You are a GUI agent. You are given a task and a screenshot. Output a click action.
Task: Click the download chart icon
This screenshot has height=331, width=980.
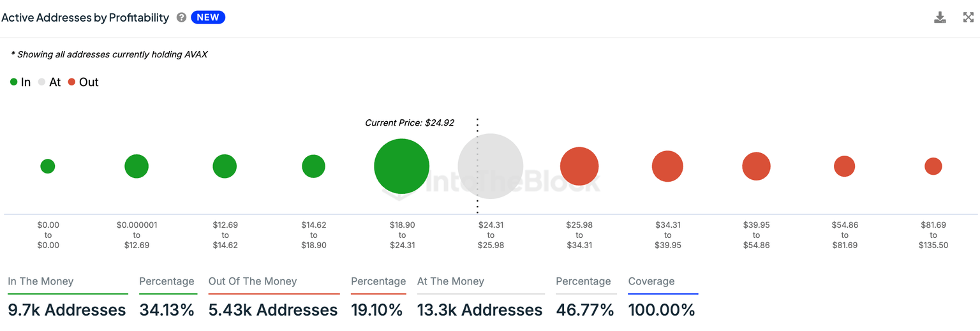[x=939, y=17]
